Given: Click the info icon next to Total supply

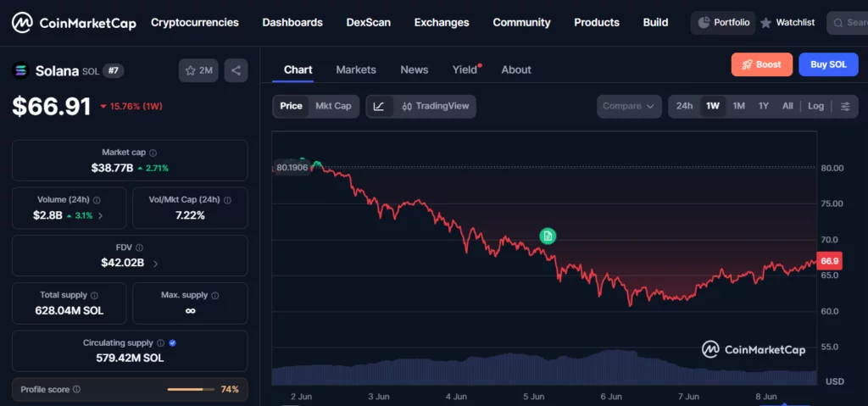Looking at the screenshot, I should pos(95,295).
